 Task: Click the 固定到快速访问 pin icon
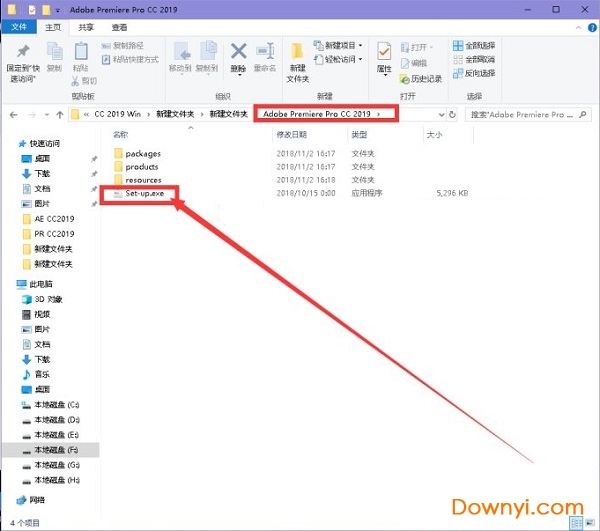(x=25, y=54)
